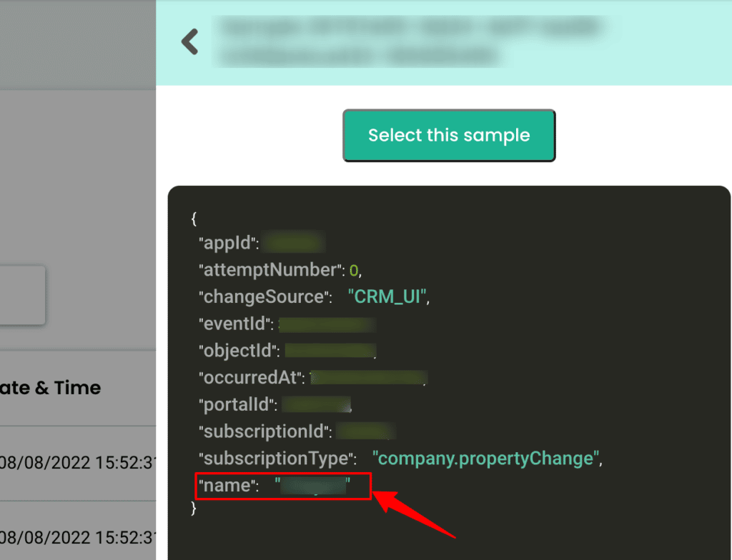Screen dimensions: 732x560
Task: Open the second 08/08/2022 15:52:31 history row
Action: pyautogui.click(x=77, y=538)
